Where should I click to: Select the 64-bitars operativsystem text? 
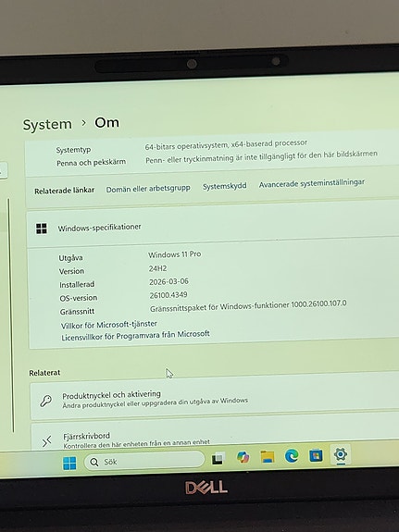pyautogui.click(x=226, y=144)
